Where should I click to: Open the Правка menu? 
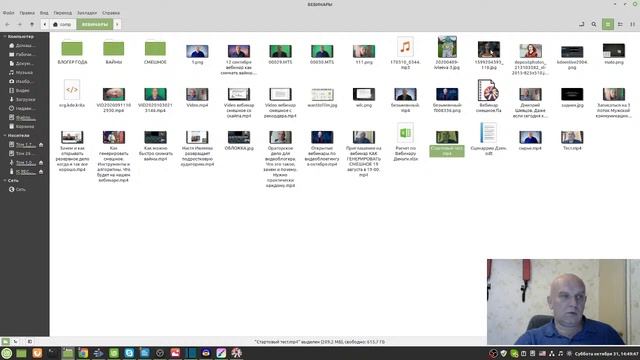(27, 13)
